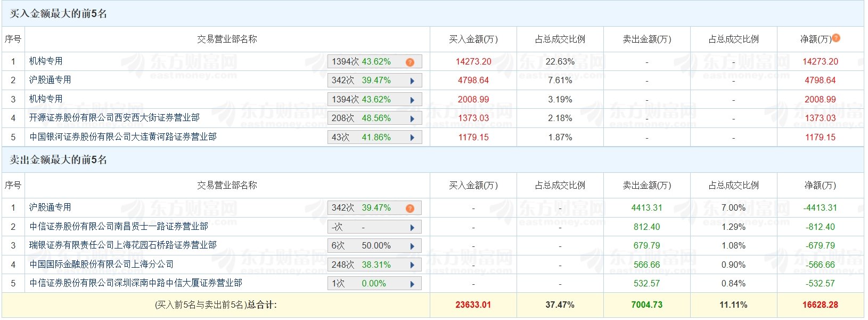868x320 pixels.
Task: Click total net amount 16628.28
Action: [820, 305]
